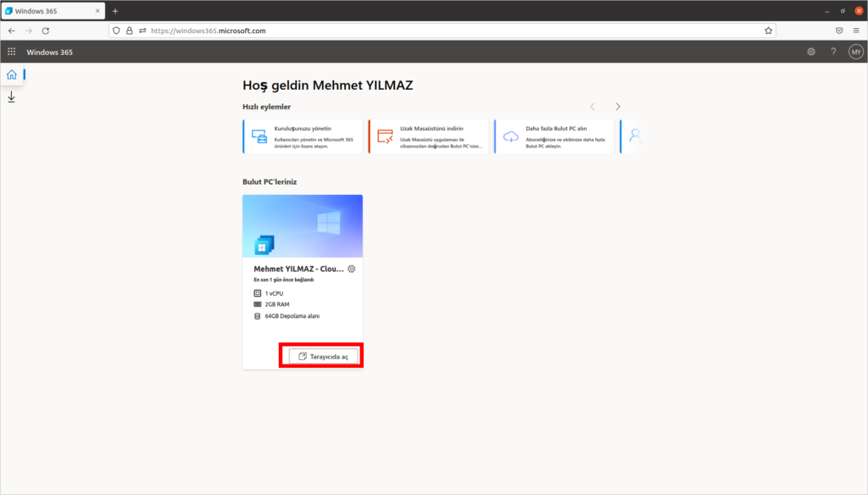Image resolution: width=868 pixels, height=495 pixels.
Task: Open the browser hamburger menu
Action: click(x=856, y=31)
